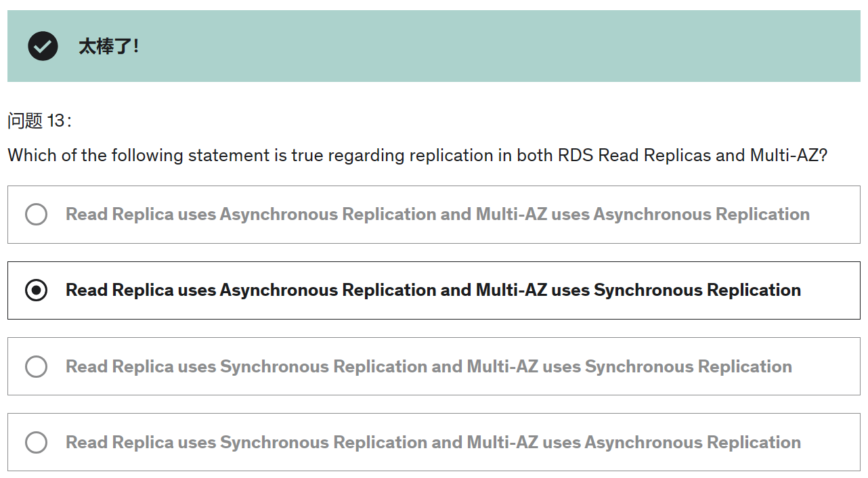Image resolution: width=868 pixels, height=478 pixels.
Task: Click "Multi-AZ" in the first answer option
Action: pos(511,215)
